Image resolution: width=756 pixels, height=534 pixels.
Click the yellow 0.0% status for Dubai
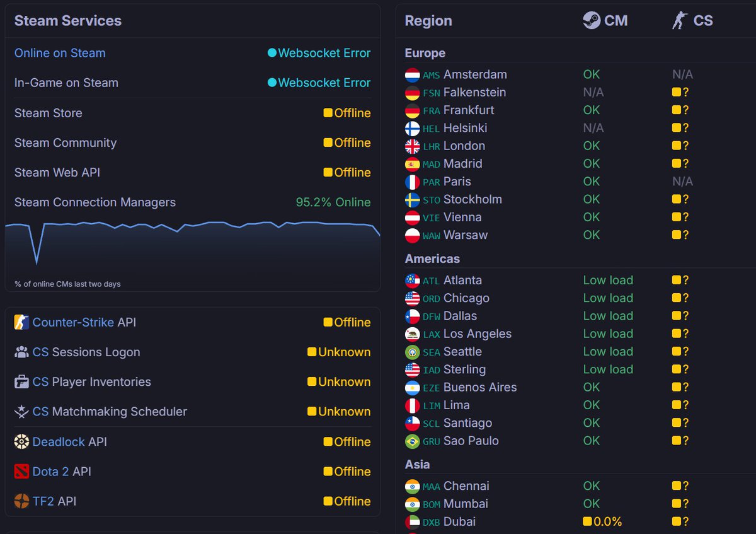coord(603,521)
